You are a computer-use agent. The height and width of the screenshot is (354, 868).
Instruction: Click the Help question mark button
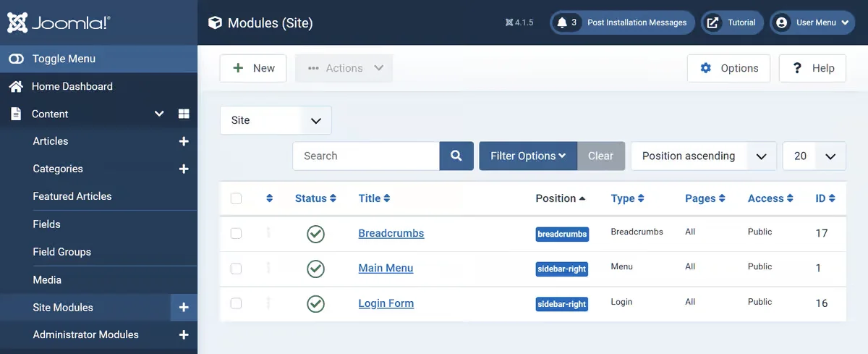point(812,68)
